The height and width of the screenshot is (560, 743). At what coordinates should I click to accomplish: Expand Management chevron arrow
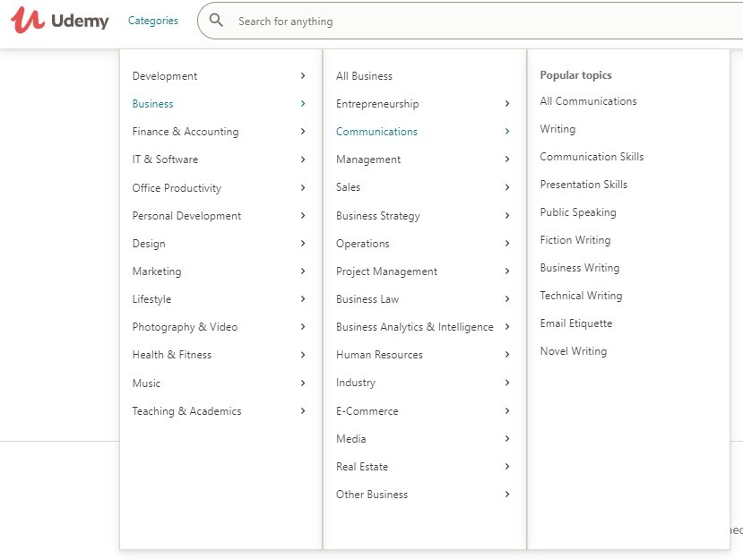pyautogui.click(x=507, y=159)
